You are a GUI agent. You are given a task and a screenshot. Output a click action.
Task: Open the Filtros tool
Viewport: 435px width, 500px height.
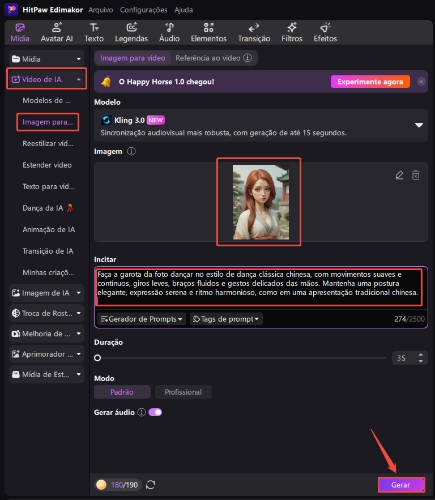coord(292,33)
